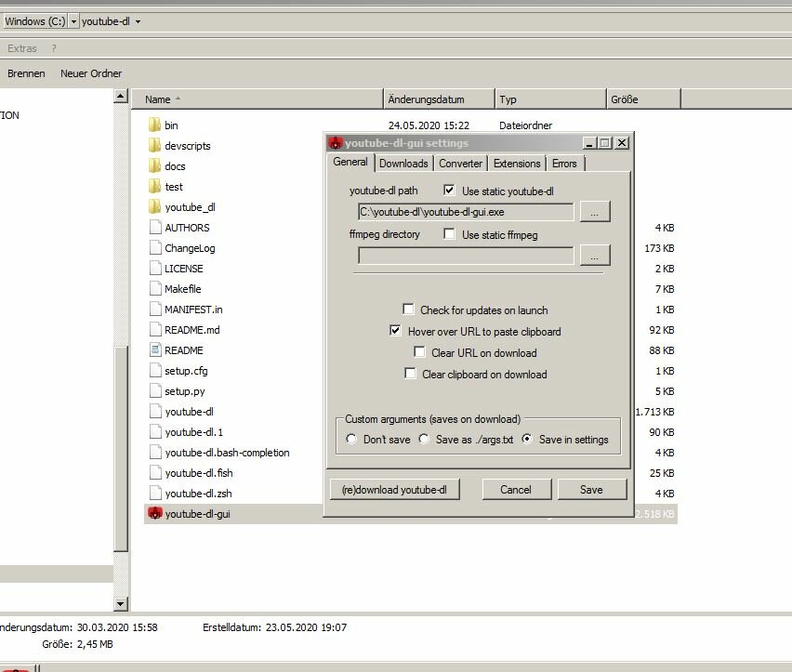Click the test folder icon
The image size is (792, 672).
coord(155,186)
